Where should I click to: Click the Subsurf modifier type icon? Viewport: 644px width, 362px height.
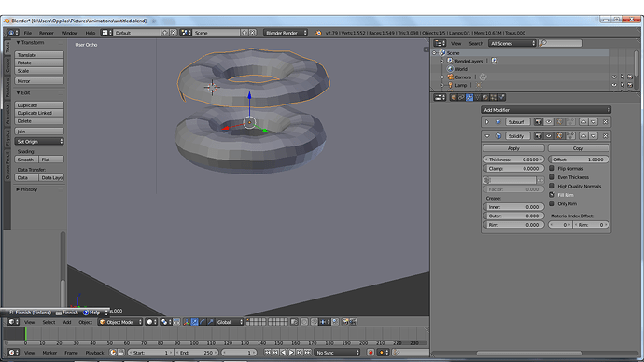click(498, 122)
